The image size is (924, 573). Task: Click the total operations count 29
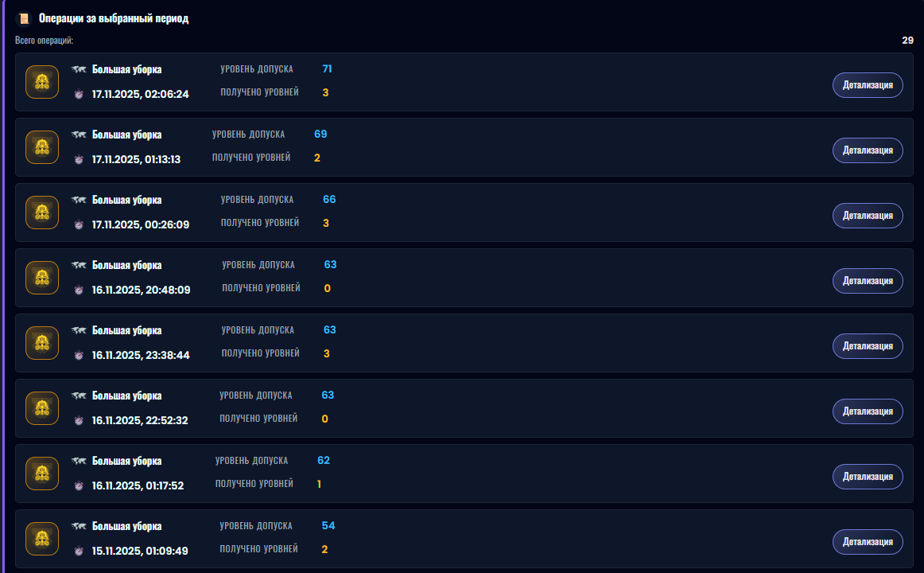[907, 40]
